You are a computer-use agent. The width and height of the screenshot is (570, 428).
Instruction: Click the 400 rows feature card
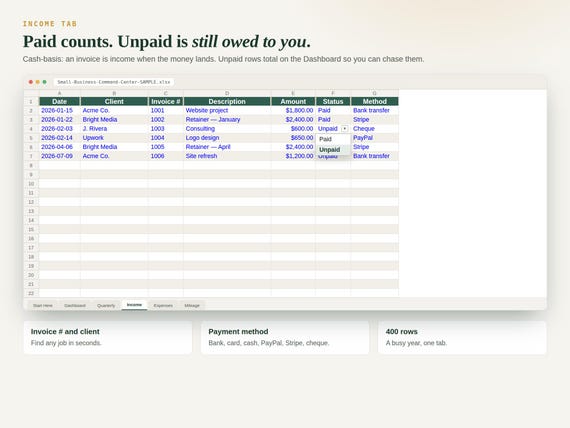(x=462, y=337)
